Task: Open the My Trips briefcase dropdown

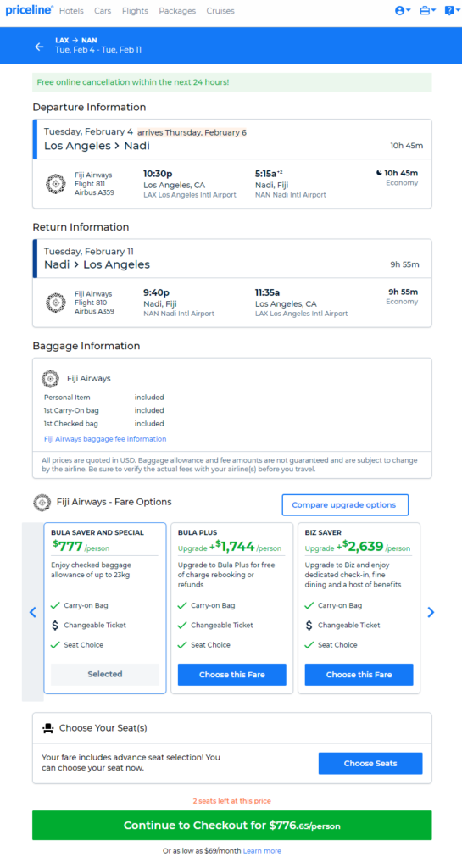Action: [427, 10]
